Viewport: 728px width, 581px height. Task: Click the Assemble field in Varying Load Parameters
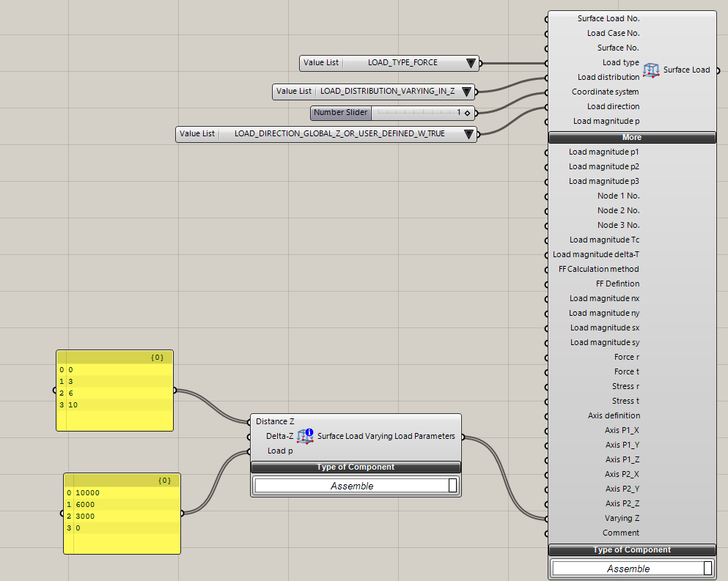352,486
